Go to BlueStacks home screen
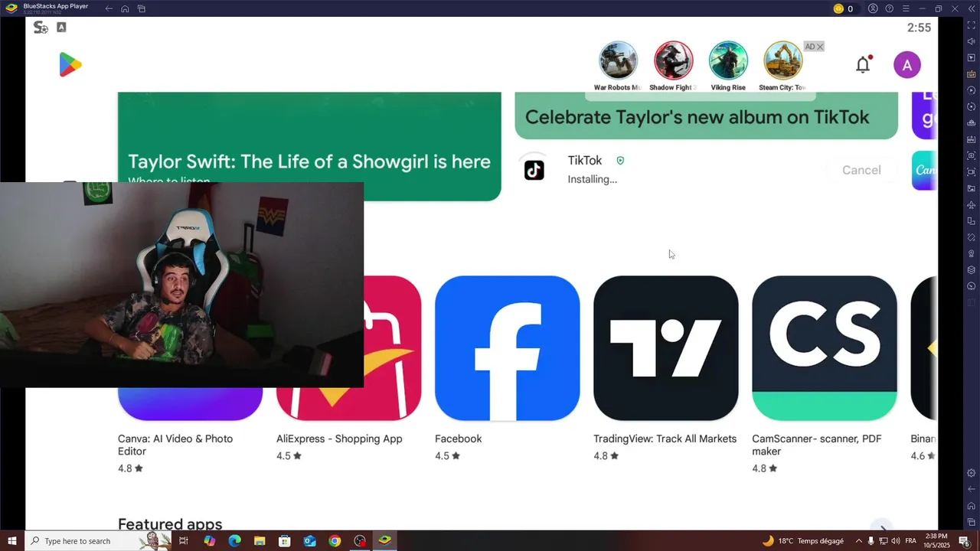The width and height of the screenshot is (980, 551). tap(125, 8)
